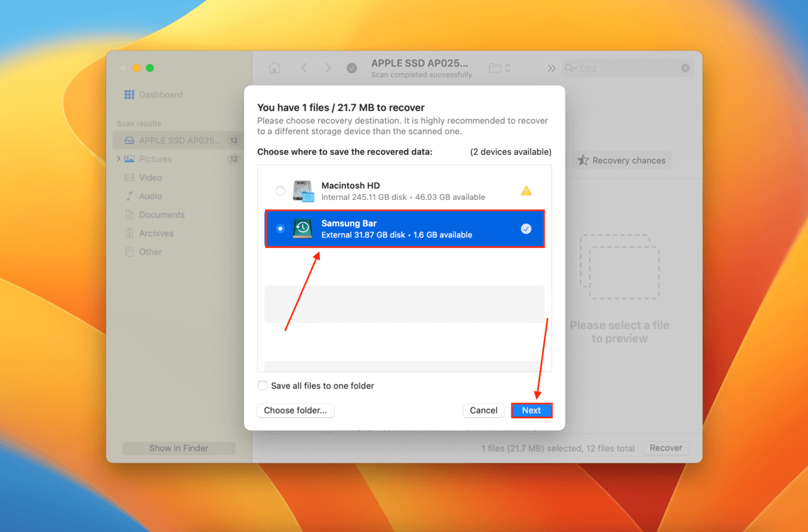The image size is (808, 532).
Task: Click the Next button
Action: 531,410
